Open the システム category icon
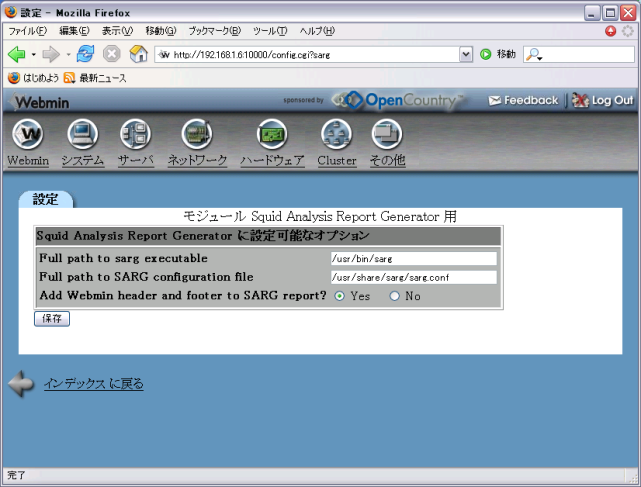 [82, 134]
